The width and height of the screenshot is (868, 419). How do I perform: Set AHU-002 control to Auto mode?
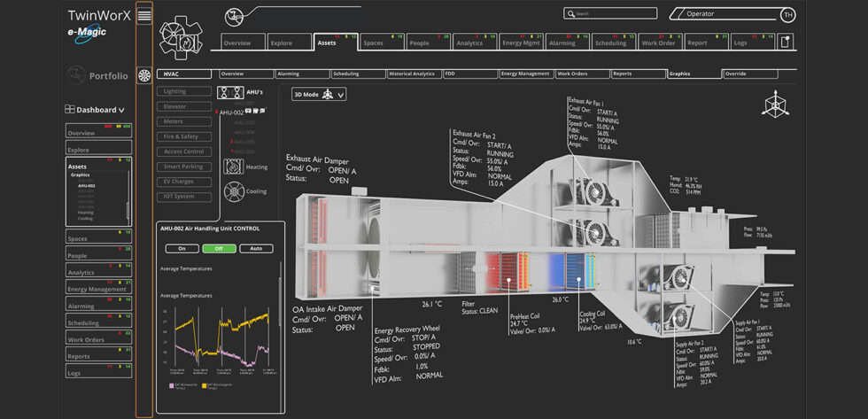tap(256, 249)
